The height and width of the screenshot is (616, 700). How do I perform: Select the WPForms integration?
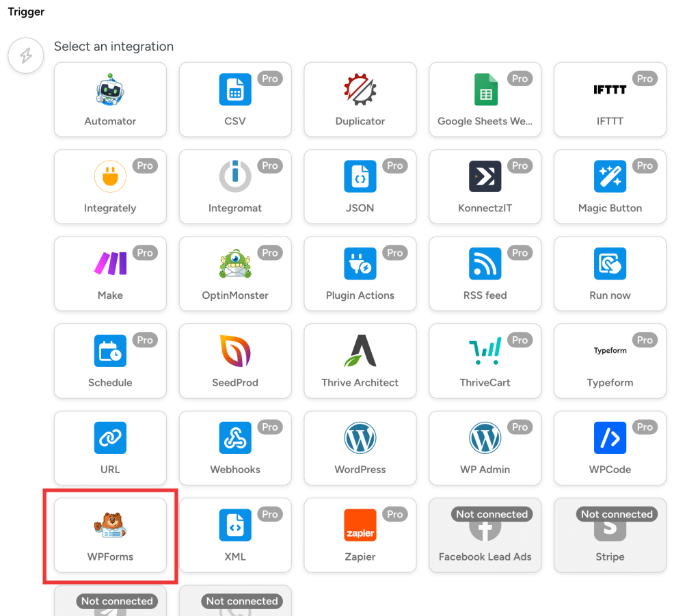point(110,535)
